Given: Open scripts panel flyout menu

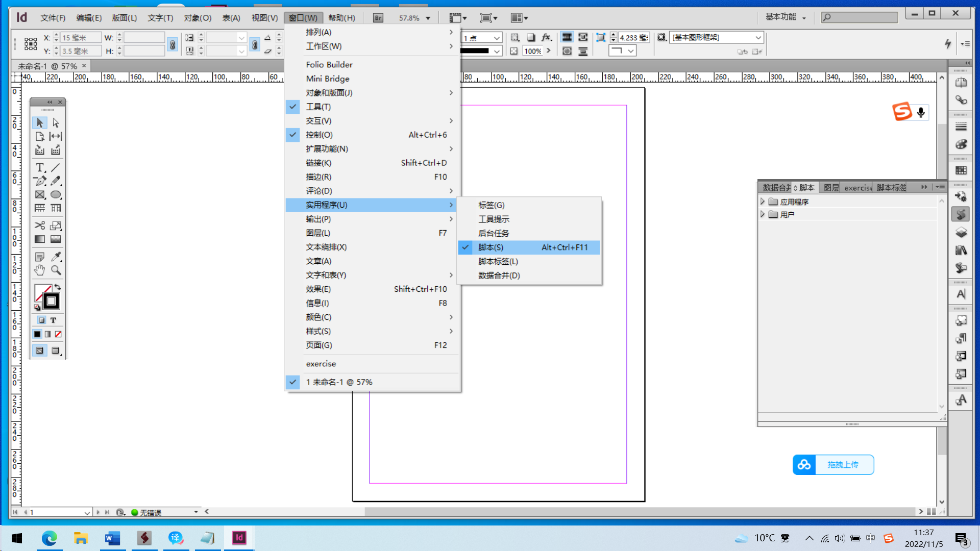Looking at the screenshot, I should (940, 187).
